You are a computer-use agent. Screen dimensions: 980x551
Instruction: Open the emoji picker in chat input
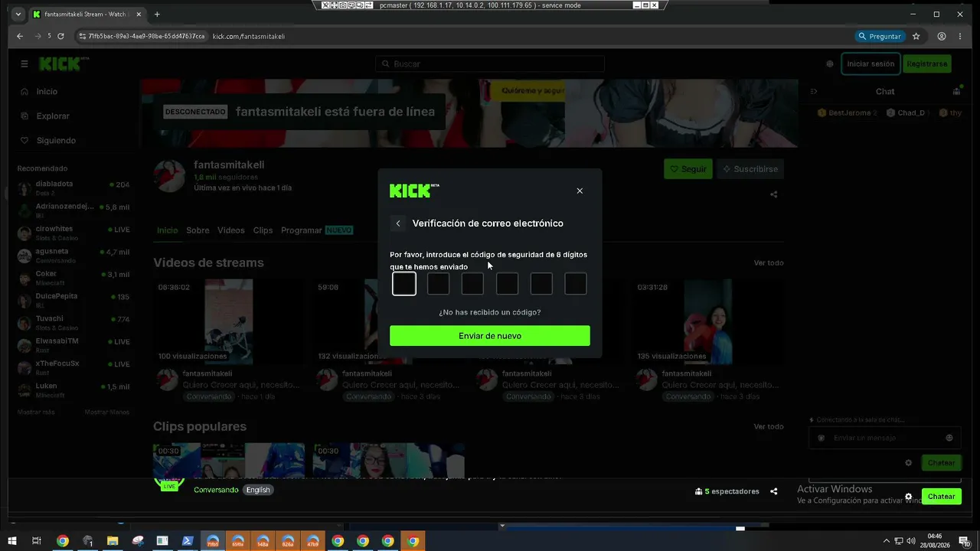949,438
